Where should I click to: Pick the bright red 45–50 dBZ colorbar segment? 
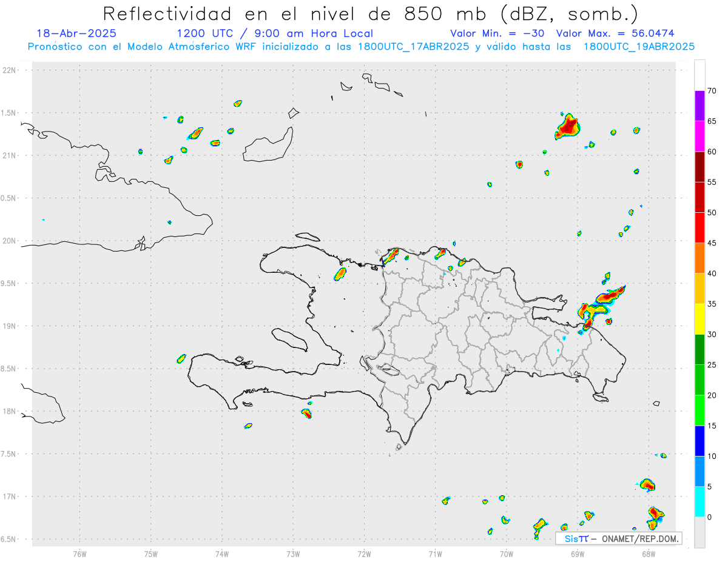point(699,228)
